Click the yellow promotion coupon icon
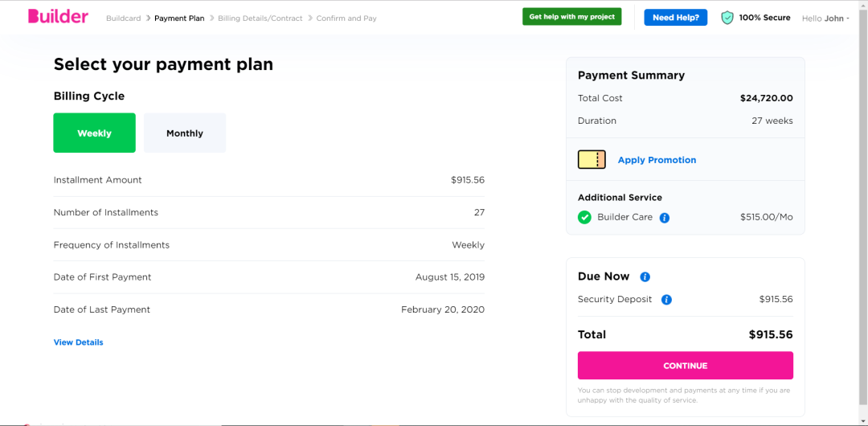This screenshot has height=426, width=868. [592, 159]
